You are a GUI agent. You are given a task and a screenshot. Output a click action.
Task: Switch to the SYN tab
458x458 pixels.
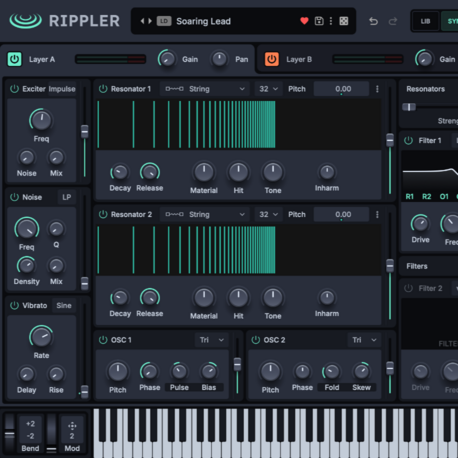coord(451,21)
